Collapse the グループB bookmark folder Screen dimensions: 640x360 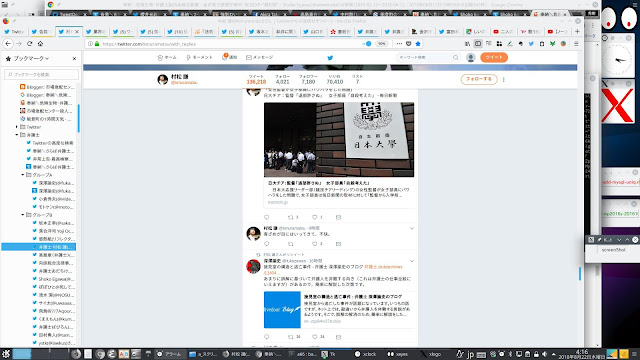[23, 215]
